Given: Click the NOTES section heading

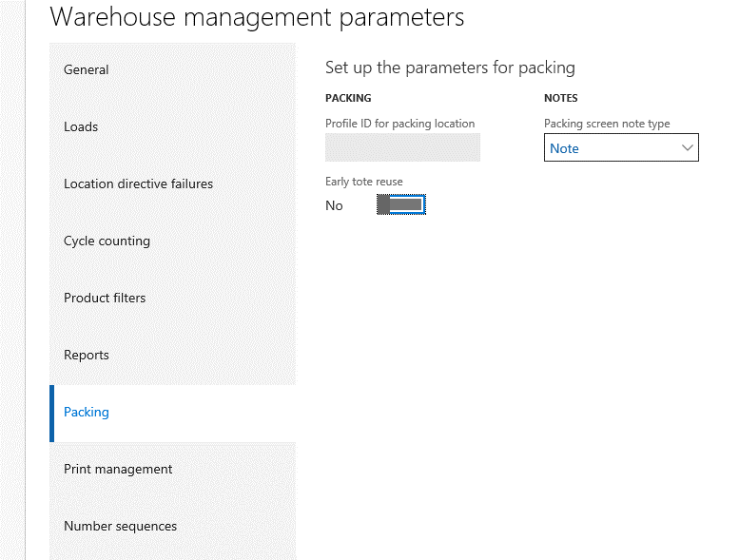Looking at the screenshot, I should click(561, 98).
